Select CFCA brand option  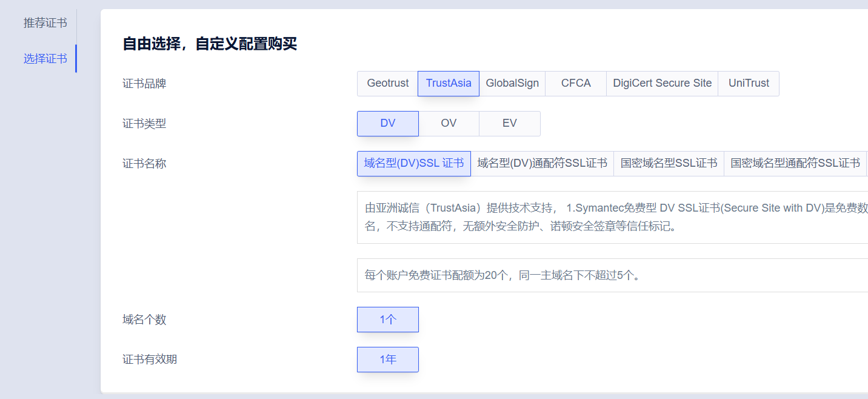(576, 84)
